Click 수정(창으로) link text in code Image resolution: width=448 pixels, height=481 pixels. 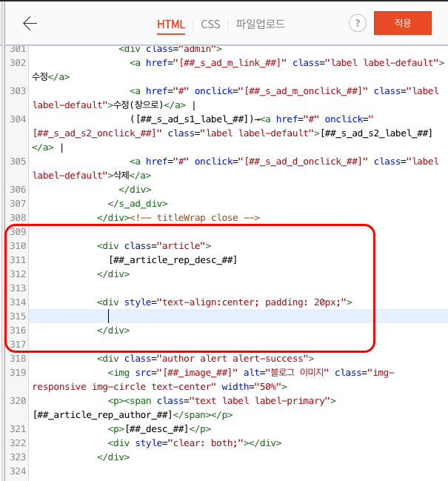point(138,105)
